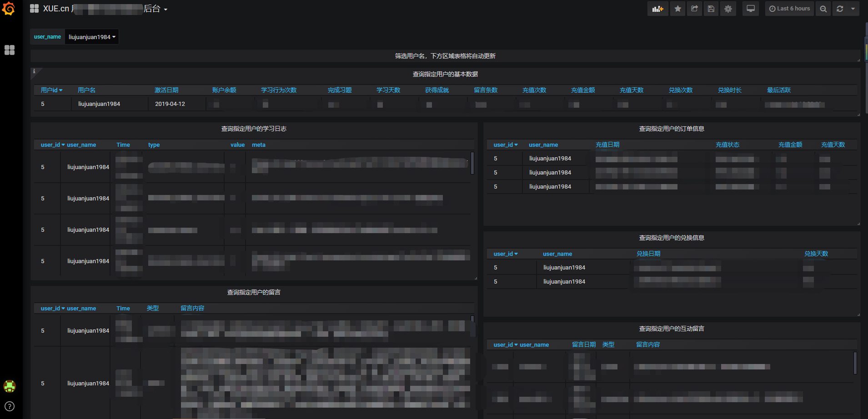This screenshot has width=868, height=419.
Task: Click the zoom out magnifier icon
Action: (x=823, y=9)
